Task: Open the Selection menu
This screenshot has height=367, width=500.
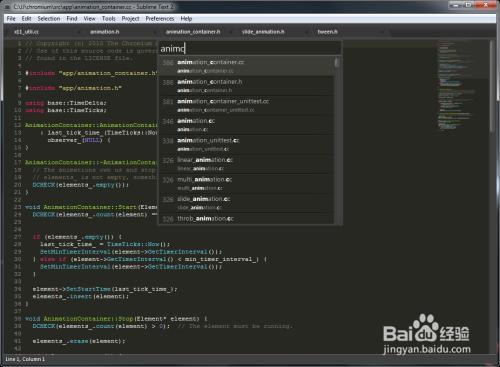Action: [x=49, y=19]
